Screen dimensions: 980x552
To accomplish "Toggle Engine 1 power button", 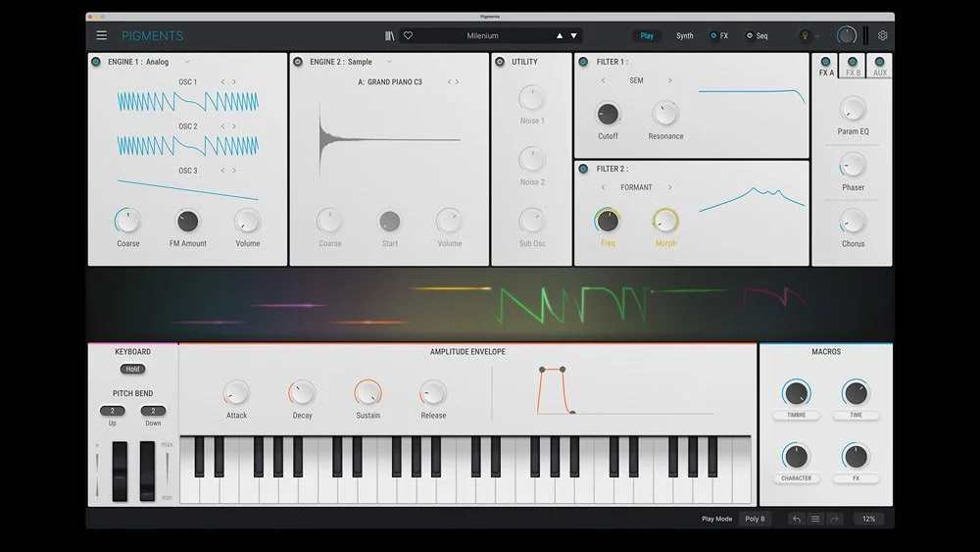I will click(96, 62).
